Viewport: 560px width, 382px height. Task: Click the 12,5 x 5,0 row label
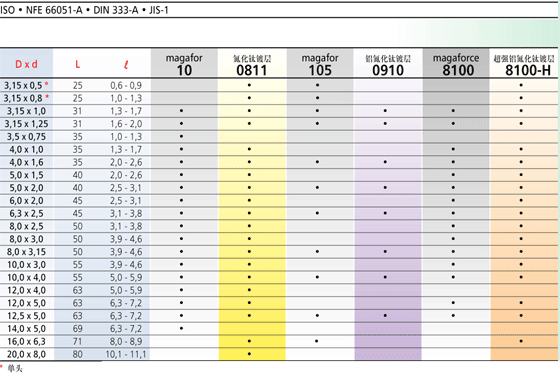26,316
